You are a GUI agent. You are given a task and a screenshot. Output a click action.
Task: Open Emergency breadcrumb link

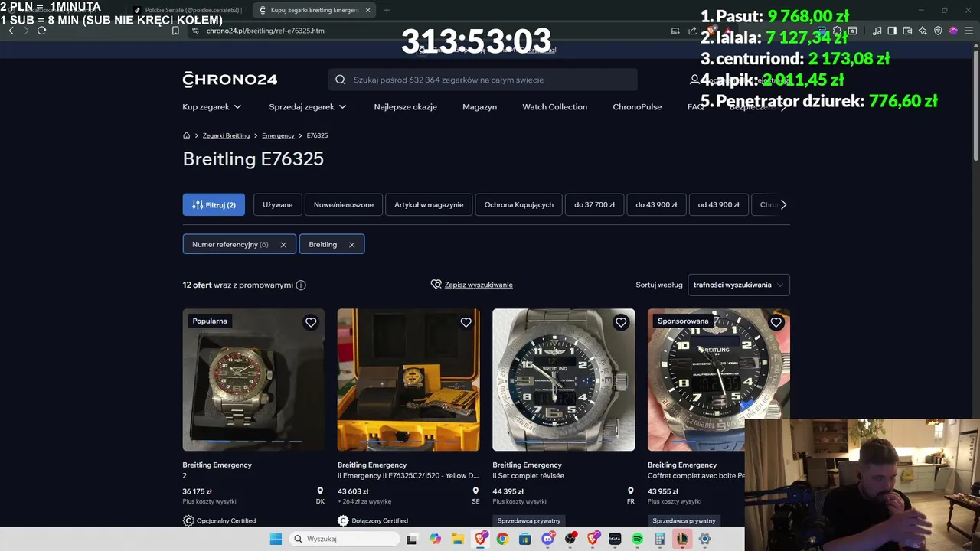[278, 135]
